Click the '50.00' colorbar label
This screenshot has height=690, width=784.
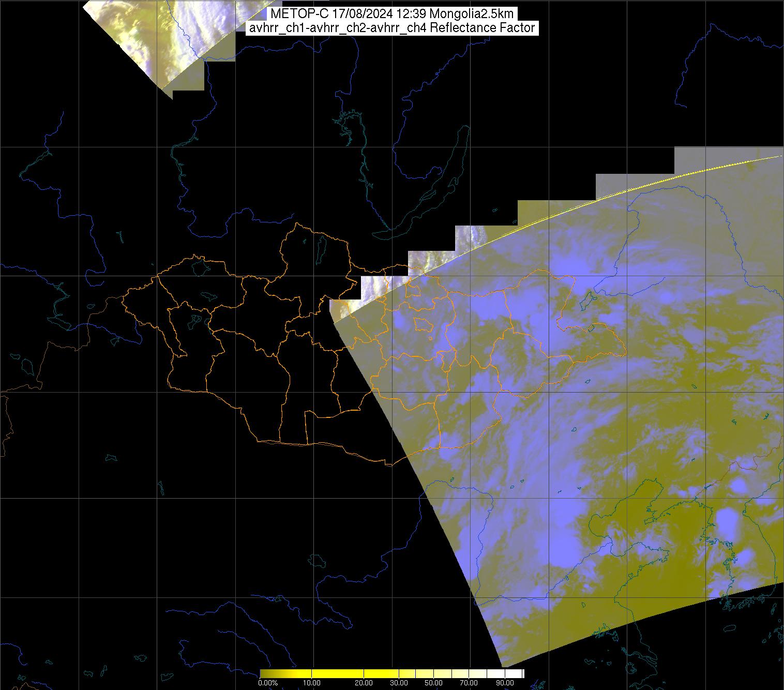pyautogui.click(x=434, y=683)
